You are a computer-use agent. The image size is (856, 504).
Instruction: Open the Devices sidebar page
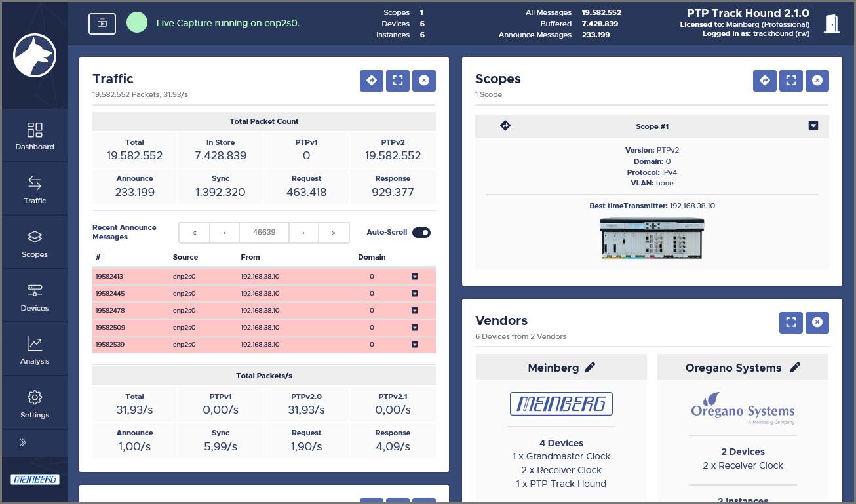[35, 297]
